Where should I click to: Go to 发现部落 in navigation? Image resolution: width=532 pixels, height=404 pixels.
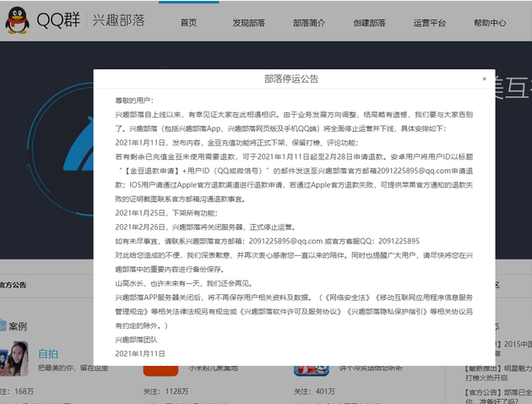click(249, 23)
